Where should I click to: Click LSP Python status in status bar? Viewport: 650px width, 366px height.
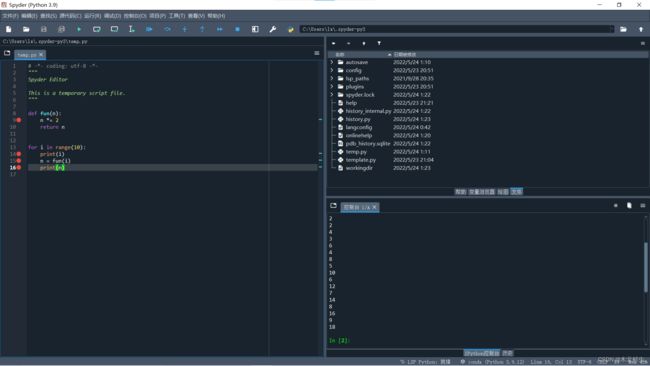click(x=425, y=362)
